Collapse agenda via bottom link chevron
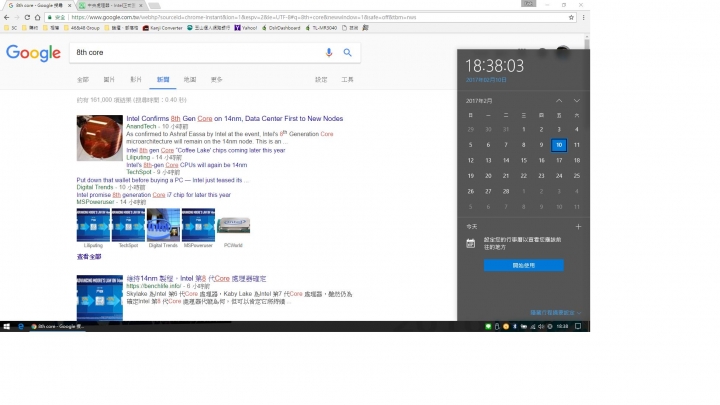 pyautogui.click(x=556, y=313)
